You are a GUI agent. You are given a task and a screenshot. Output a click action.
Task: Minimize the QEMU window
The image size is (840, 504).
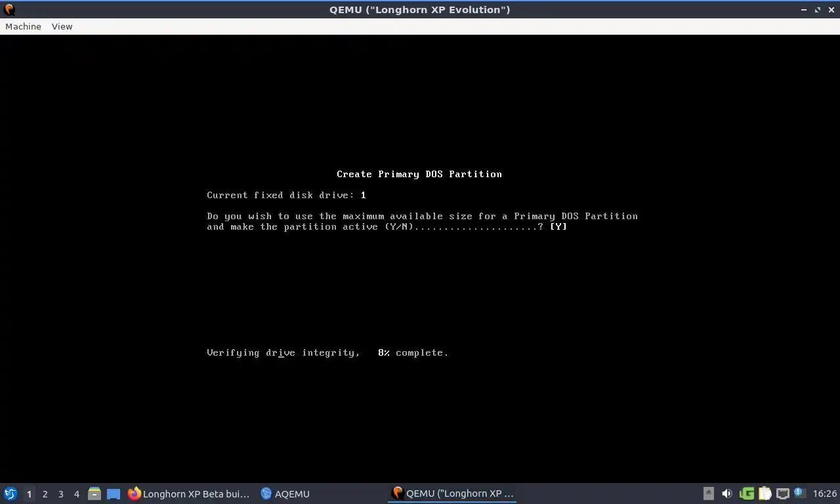tap(804, 10)
